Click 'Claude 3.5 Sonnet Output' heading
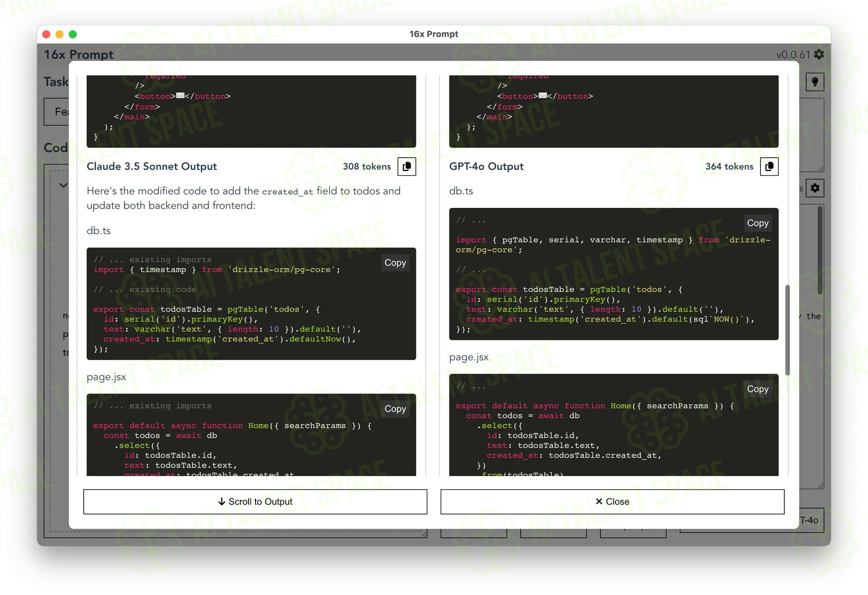Image resolution: width=868 pixels, height=595 pixels. pyautogui.click(x=152, y=167)
